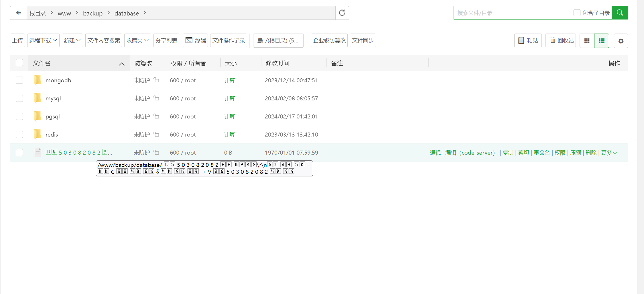Toggle tamper lock for pgsql row
Image resolution: width=644 pixels, height=294 pixels.
coord(156,116)
